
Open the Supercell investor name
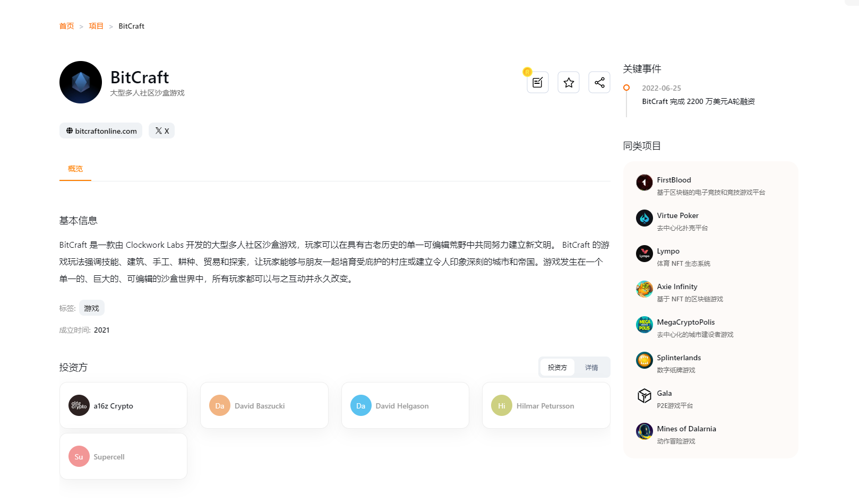pyautogui.click(x=109, y=457)
